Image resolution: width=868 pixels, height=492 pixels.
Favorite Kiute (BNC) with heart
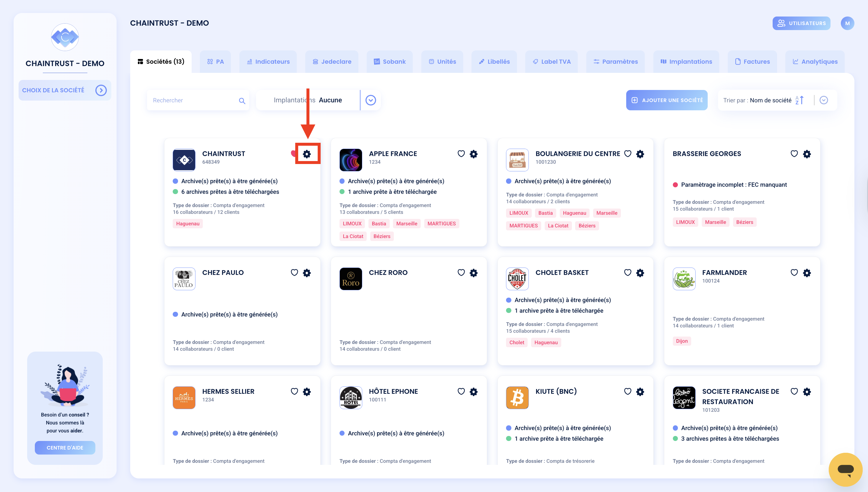[x=628, y=392]
